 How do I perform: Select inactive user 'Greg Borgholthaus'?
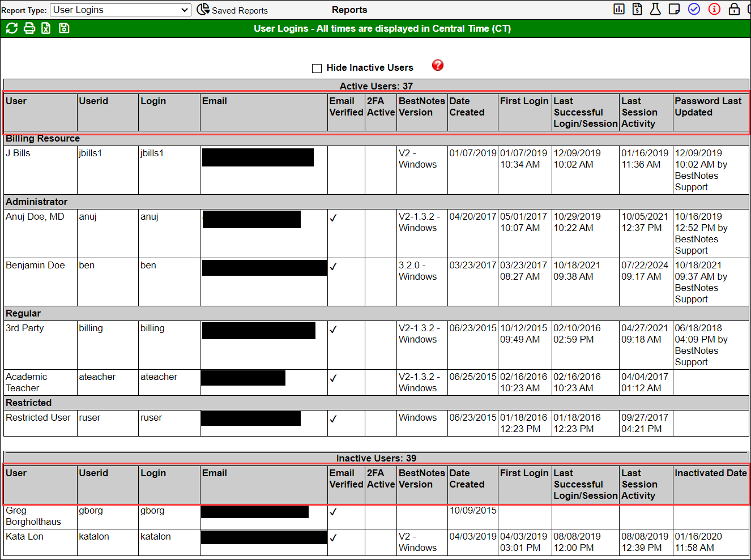[40, 516]
